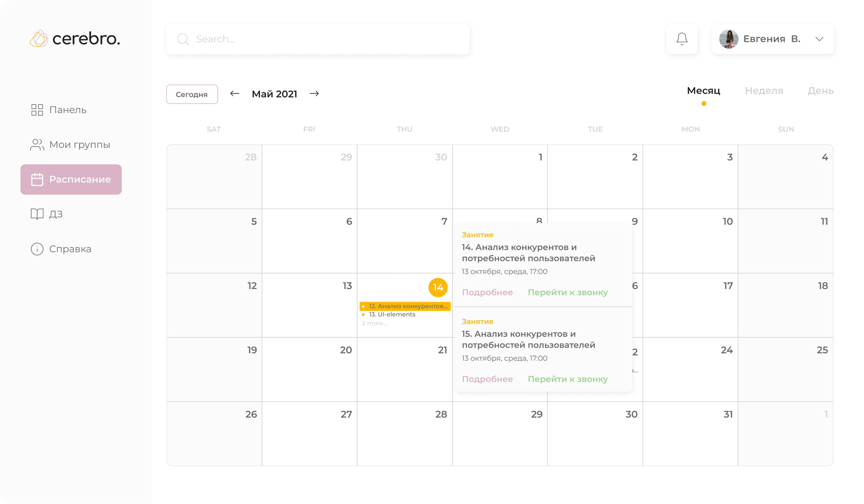Image resolution: width=864 pixels, height=504 pixels.
Task: Switch to День view tab
Action: 820,90
